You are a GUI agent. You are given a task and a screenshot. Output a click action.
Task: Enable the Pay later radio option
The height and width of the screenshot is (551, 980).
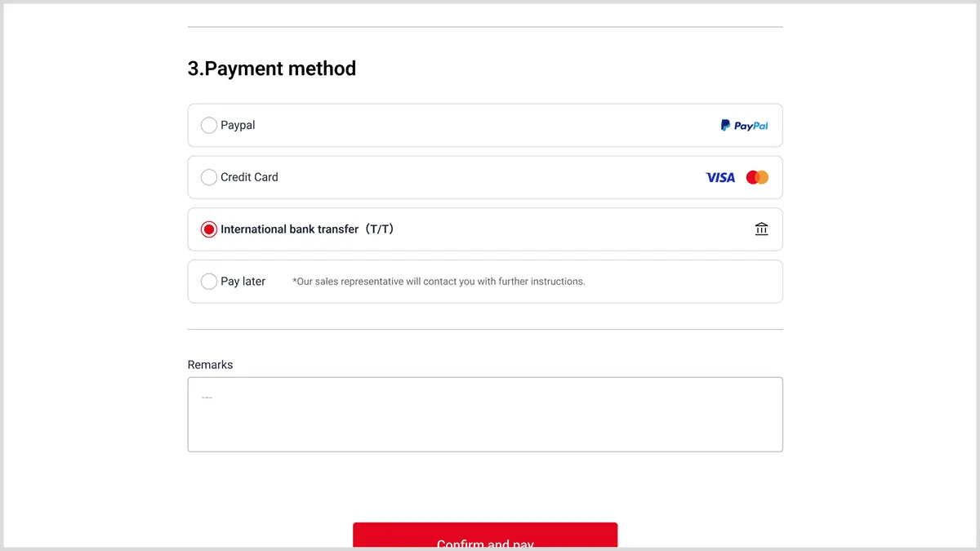(x=209, y=282)
